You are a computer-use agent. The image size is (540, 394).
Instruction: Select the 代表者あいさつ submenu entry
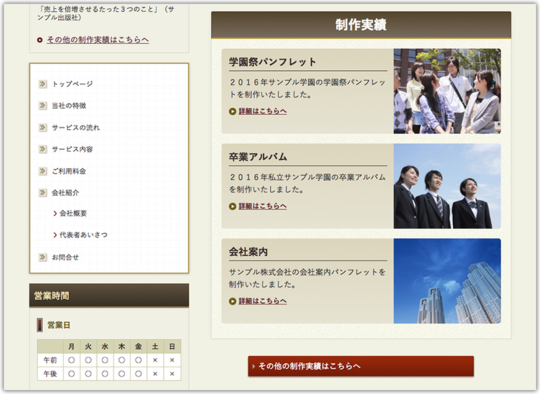click(x=83, y=235)
